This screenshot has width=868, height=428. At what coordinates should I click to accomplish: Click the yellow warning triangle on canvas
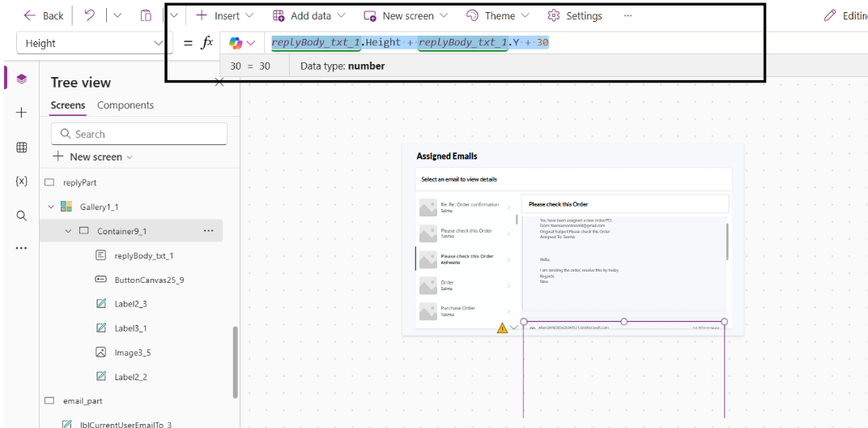(502, 328)
